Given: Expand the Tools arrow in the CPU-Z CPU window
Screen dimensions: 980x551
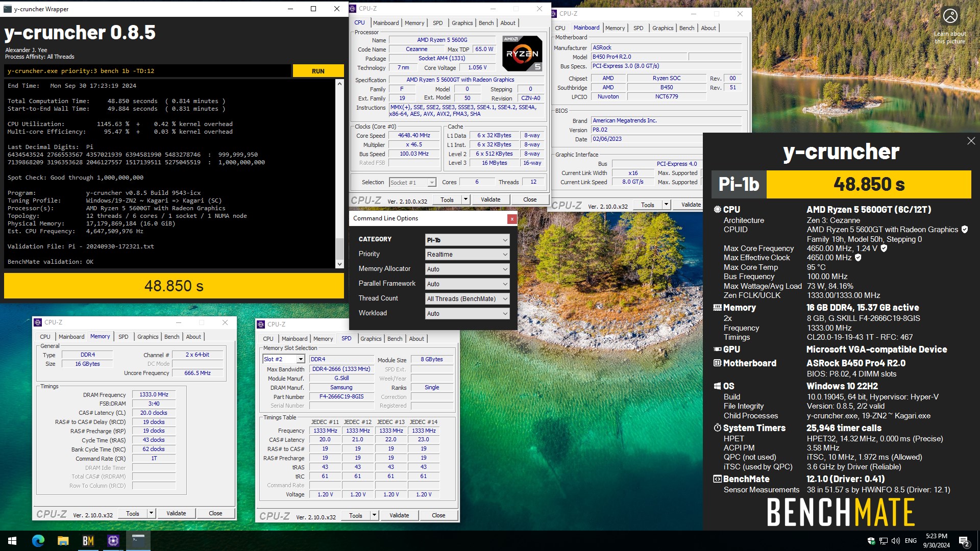Looking at the screenshot, I should [465, 199].
